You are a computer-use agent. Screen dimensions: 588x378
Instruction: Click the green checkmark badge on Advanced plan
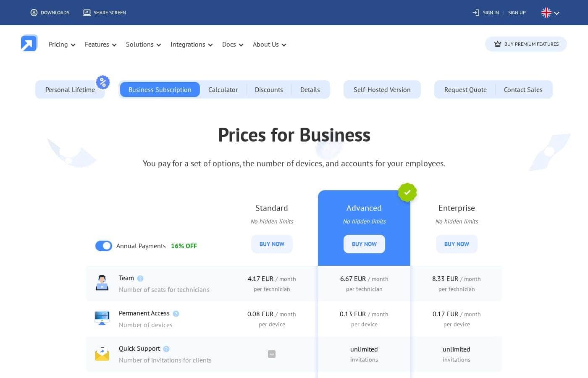pos(407,192)
